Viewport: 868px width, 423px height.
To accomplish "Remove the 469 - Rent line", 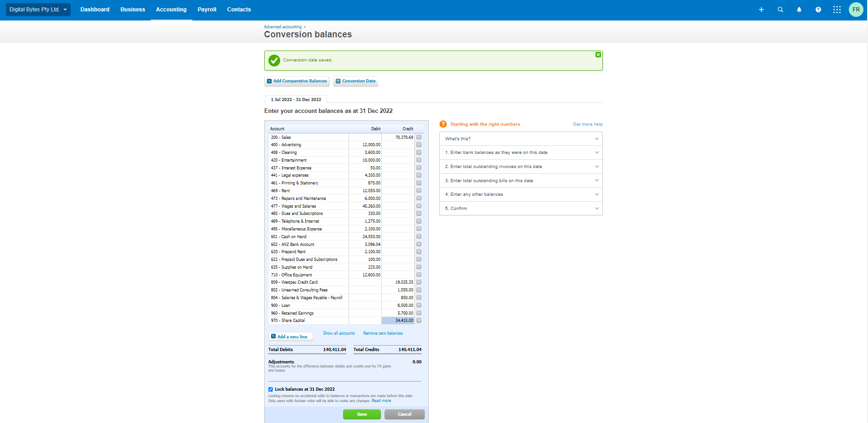I will (419, 191).
